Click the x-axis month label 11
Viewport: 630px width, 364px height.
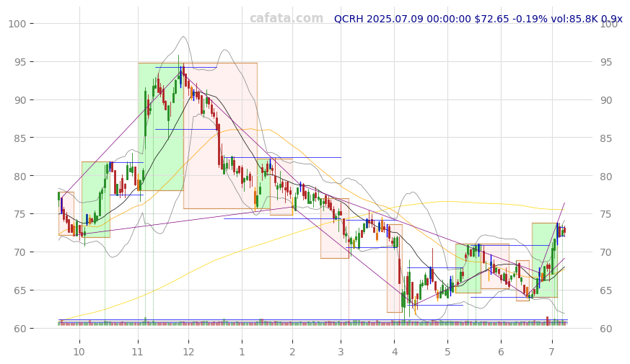[x=138, y=352]
